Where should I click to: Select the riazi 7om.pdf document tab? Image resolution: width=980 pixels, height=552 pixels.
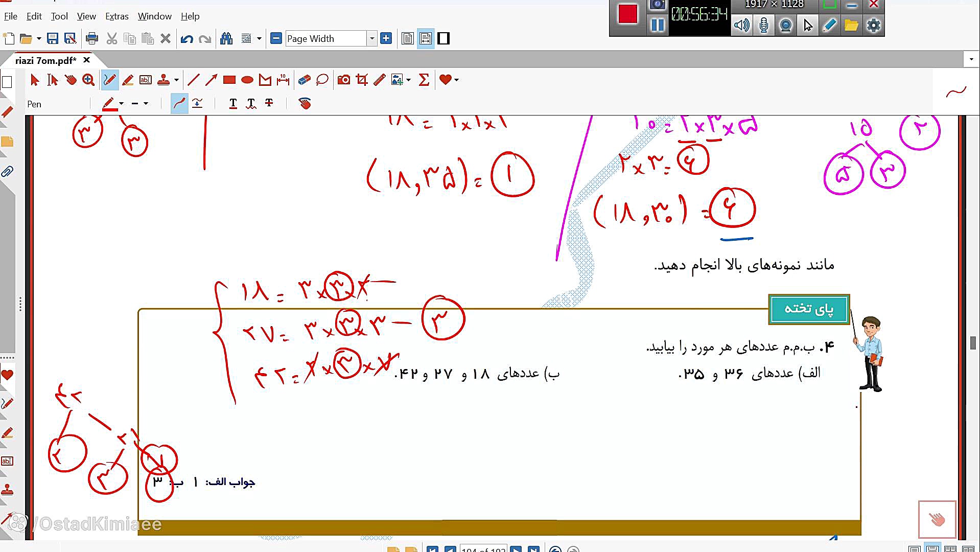[x=46, y=60]
